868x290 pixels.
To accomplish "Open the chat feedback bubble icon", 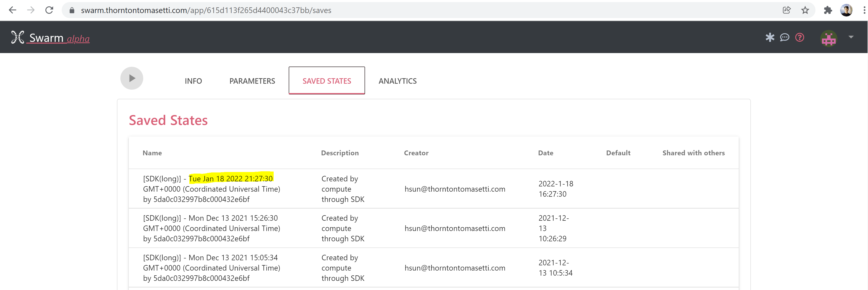I will (784, 37).
